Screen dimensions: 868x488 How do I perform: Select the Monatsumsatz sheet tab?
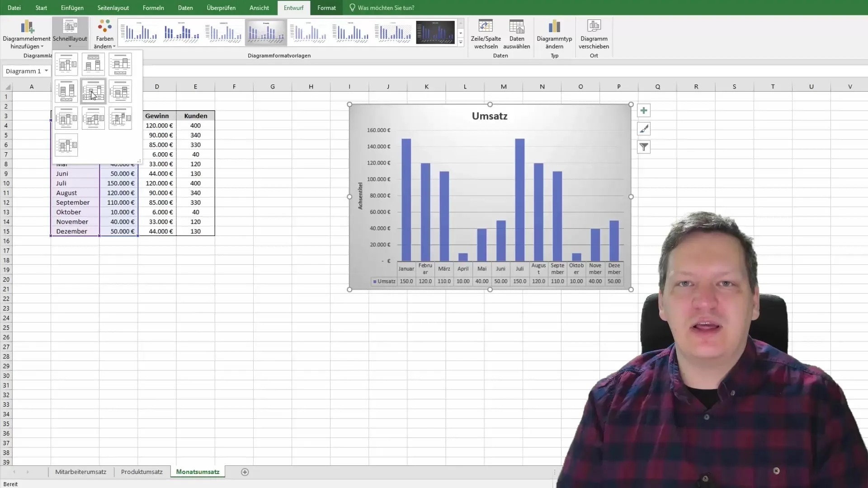coord(198,472)
